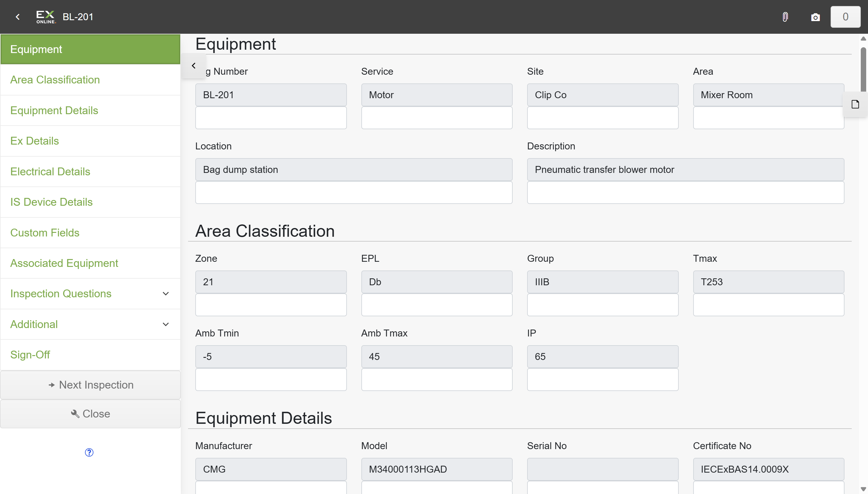Select the Equipment menu item
The width and height of the screenshot is (868, 494).
(90, 49)
